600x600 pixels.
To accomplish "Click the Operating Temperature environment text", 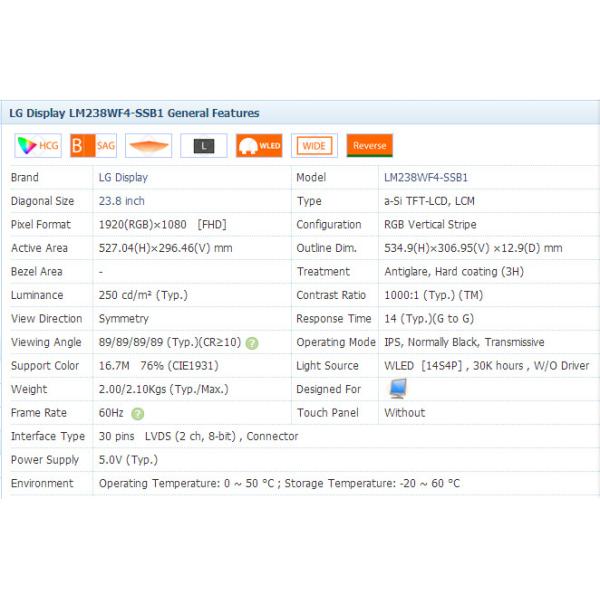I will pyautogui.click(x=279, y=483).
